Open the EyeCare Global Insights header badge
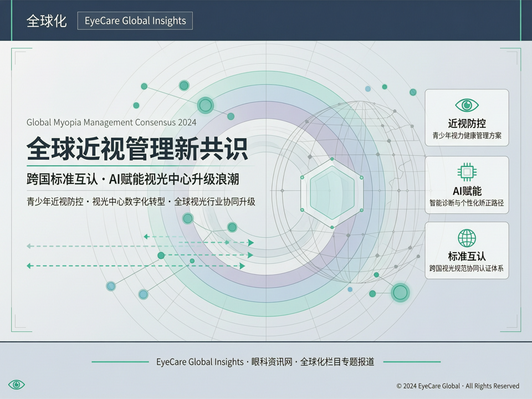 pos(135,21)
